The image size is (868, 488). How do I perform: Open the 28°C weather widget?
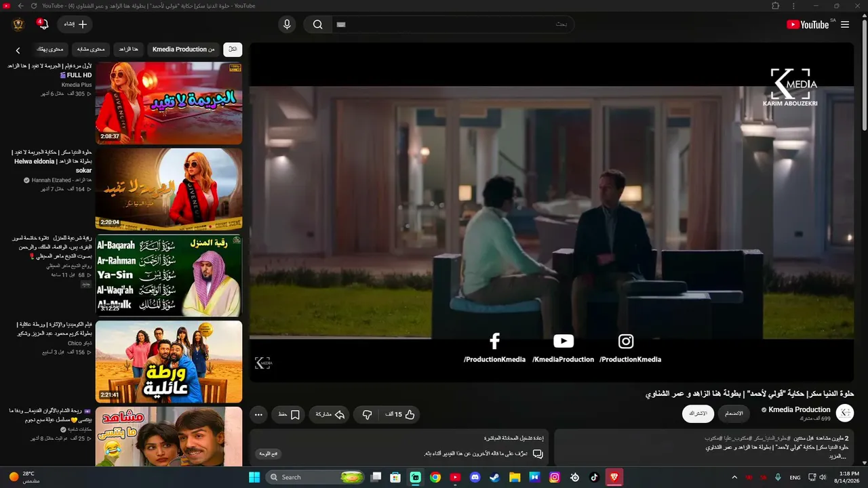(x=26, y=477)
